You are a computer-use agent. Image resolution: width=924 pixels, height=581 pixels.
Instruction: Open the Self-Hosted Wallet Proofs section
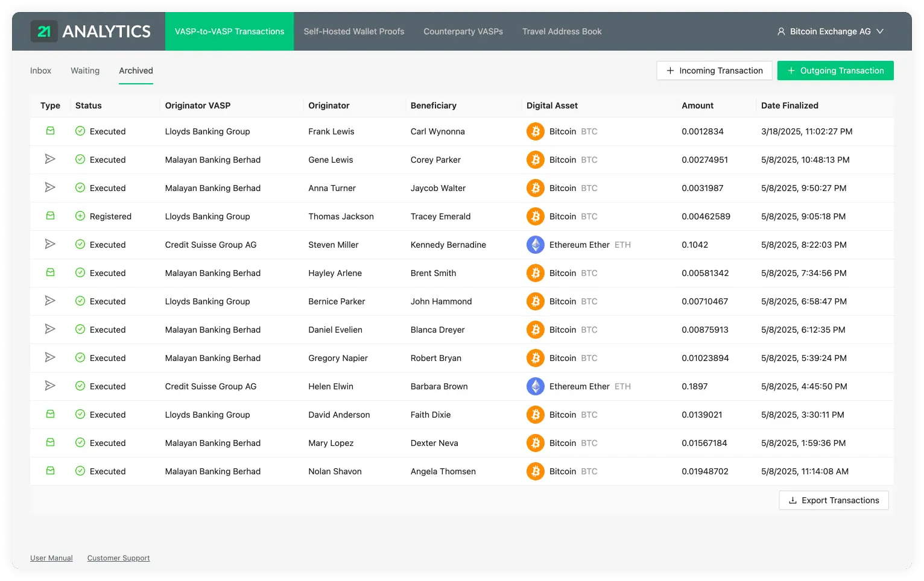tap(353, 31)
